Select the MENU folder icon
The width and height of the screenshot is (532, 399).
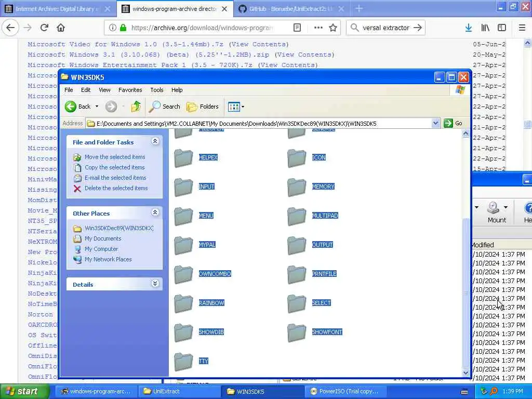[183, 216]
